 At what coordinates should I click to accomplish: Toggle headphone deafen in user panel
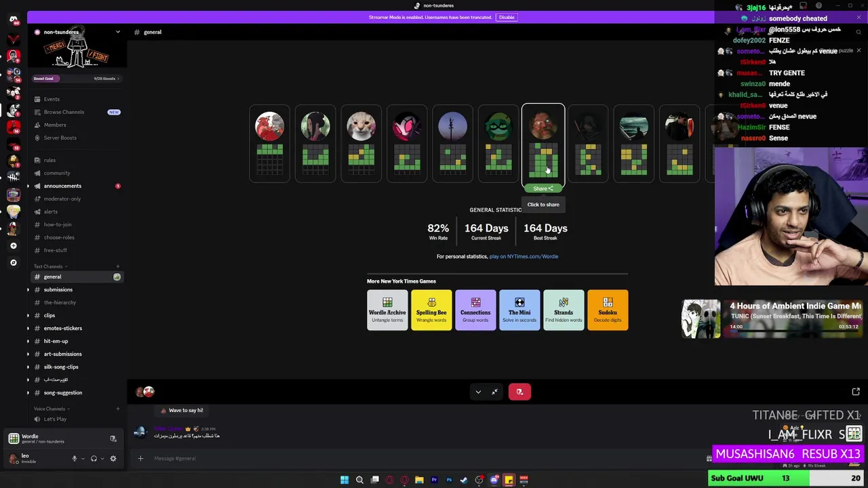[x=94, y=459]
